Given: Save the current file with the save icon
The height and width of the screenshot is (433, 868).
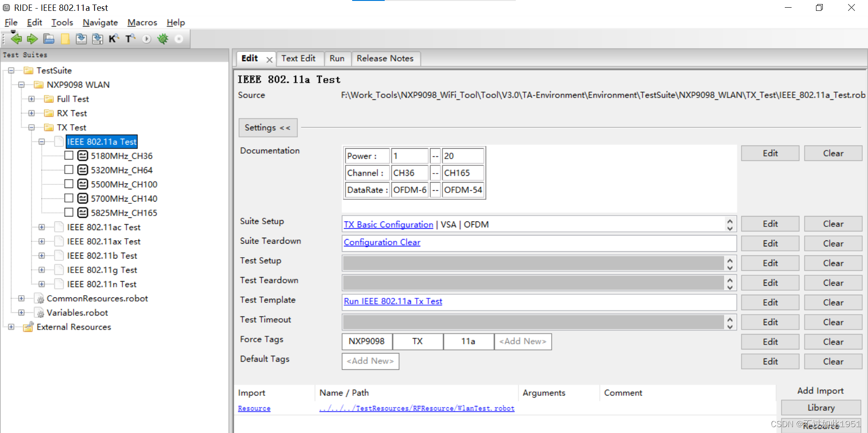Looking at the screenshot, I should tap(81, 38).
